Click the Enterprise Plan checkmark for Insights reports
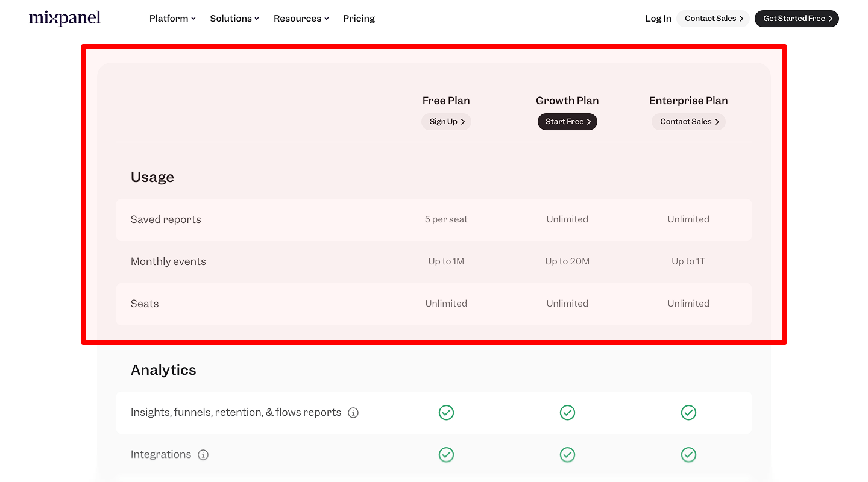 coord(688,412)
